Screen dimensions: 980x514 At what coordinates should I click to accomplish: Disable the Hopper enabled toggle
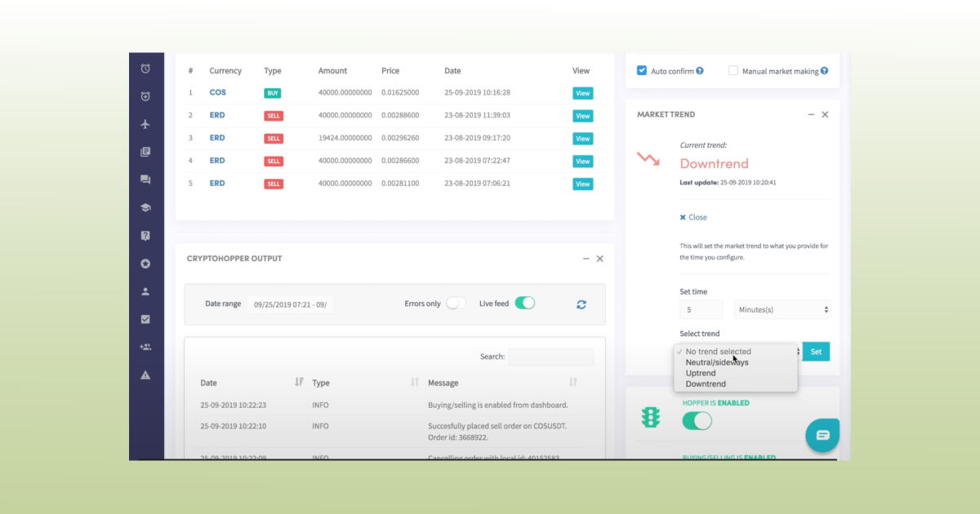tap(697, 420)
